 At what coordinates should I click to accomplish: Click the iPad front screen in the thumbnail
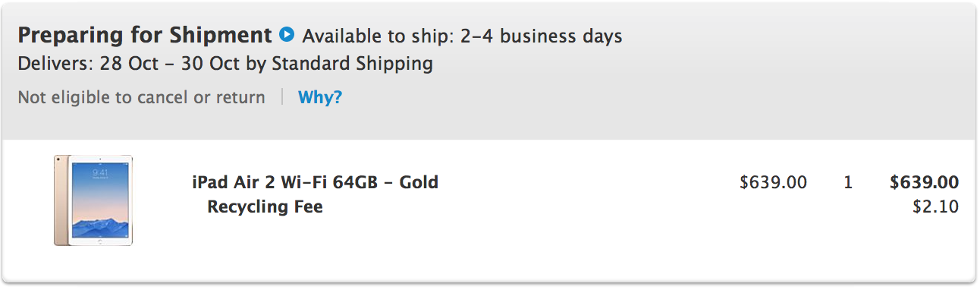[101, 200]
